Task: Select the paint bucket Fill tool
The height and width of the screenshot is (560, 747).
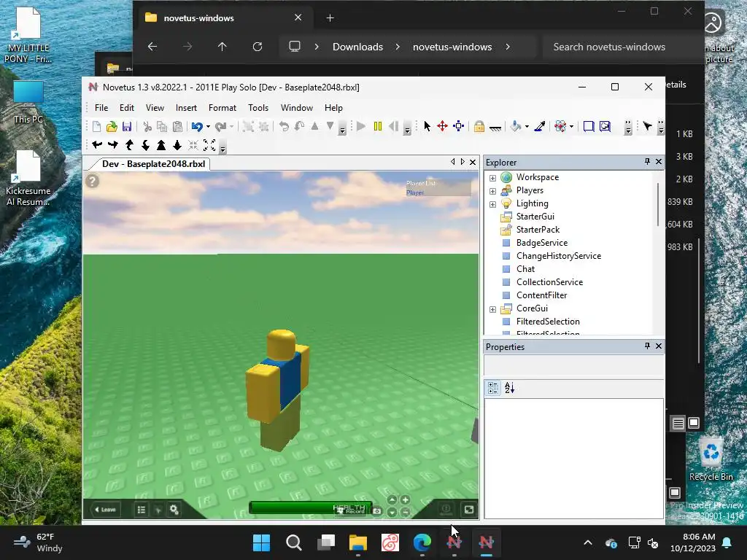Action: point(516,126)
